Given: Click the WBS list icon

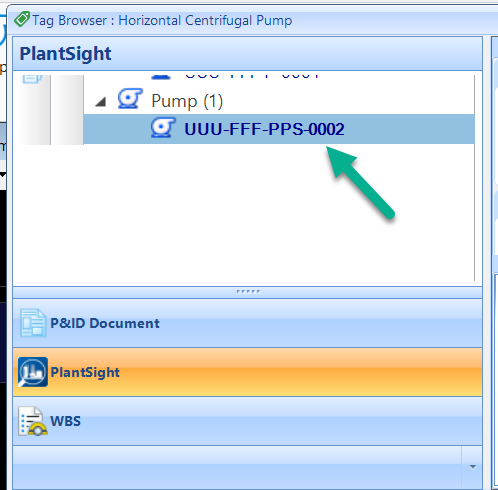Looking at the screenshot, I should point(33,421).
